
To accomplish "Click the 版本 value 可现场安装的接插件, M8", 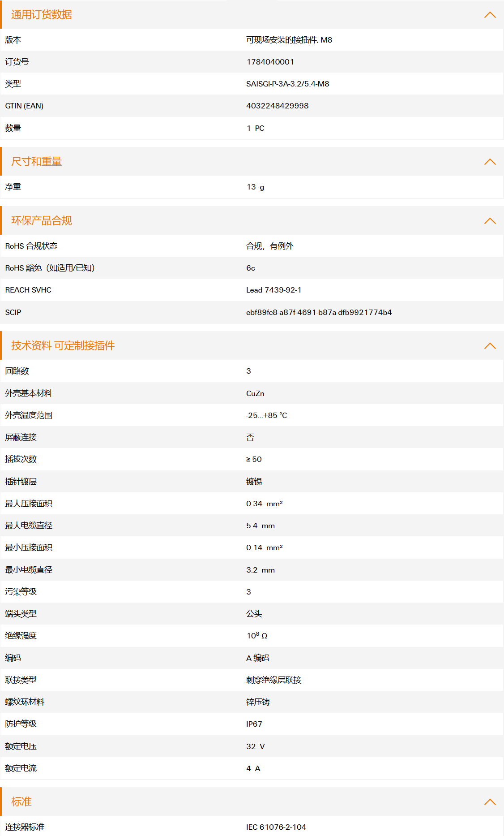I will pos(289,40).
